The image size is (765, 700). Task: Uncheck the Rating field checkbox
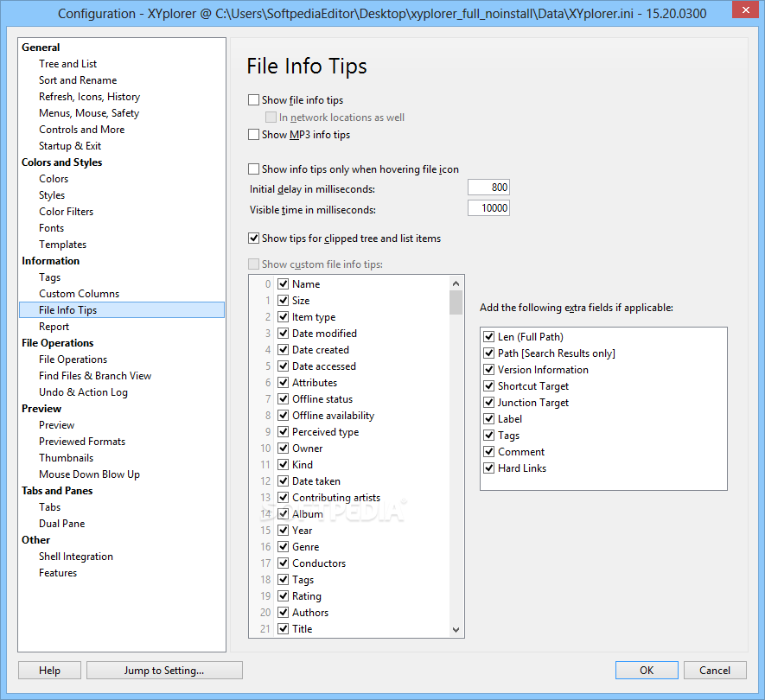tap(283, 596)
